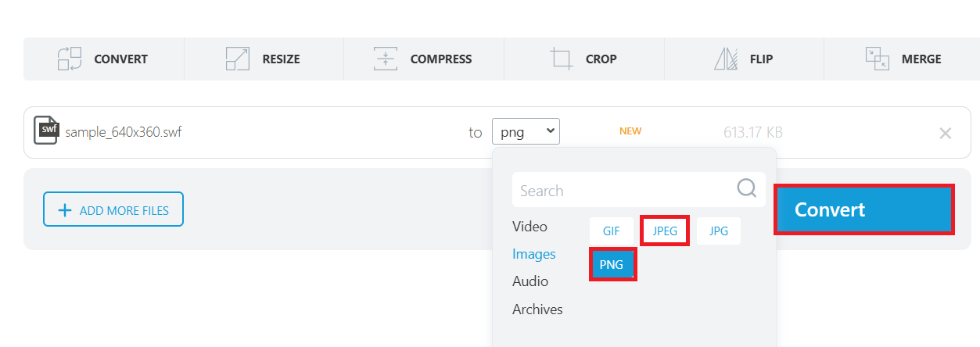Open the Resize tool tab

click(x=264, y=59)
